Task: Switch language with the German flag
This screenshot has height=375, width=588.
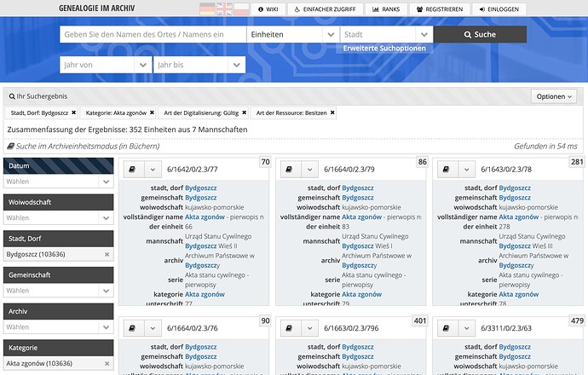Action: pos(207,9)
